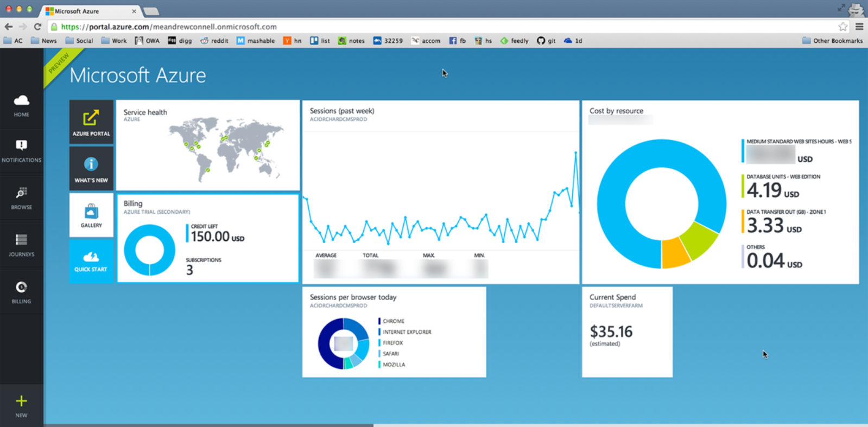Open the 32259 bookmark
The image size is (868, 427).
point(388,41)
